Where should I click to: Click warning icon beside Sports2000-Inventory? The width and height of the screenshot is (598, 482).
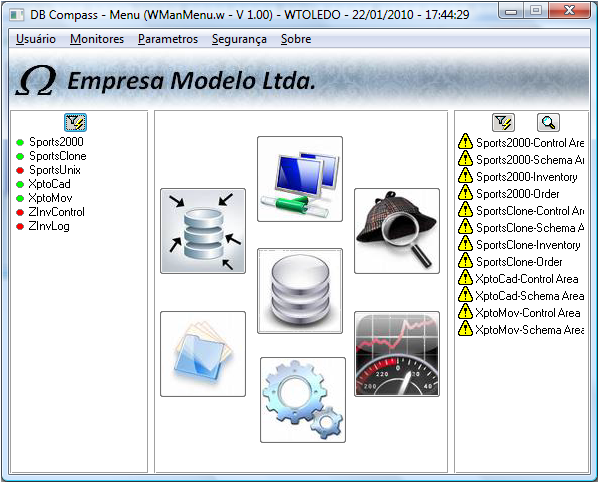[465, 175]
